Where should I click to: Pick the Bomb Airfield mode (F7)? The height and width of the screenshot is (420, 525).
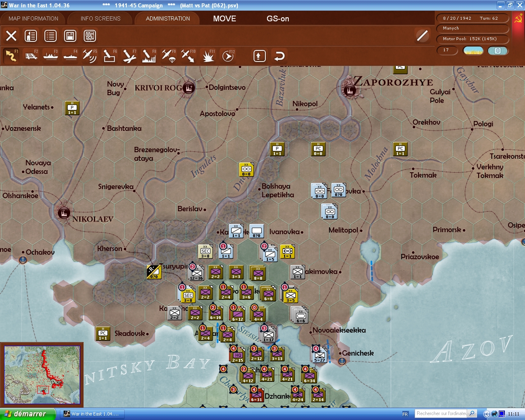click(x=129, y=56)
